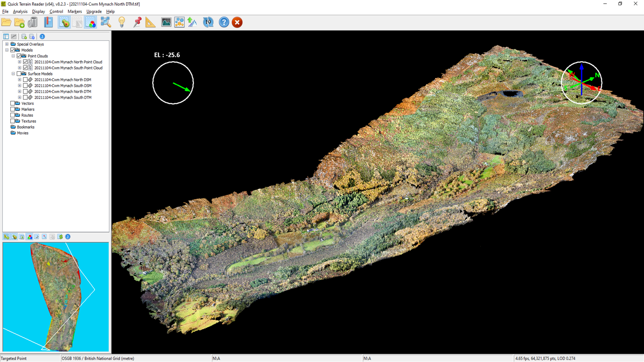Screen dimensions: 644x362
Task: Select the Bookmarks folder in tree
Action: point(26,127)
